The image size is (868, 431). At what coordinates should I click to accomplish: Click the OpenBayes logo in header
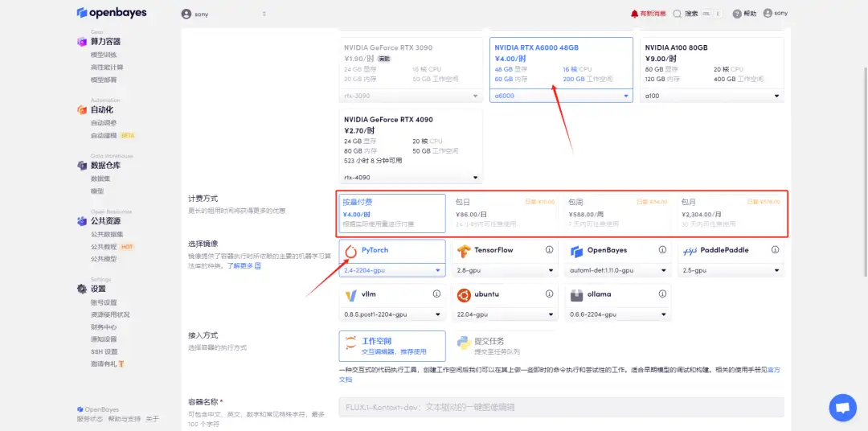point(112,13)
